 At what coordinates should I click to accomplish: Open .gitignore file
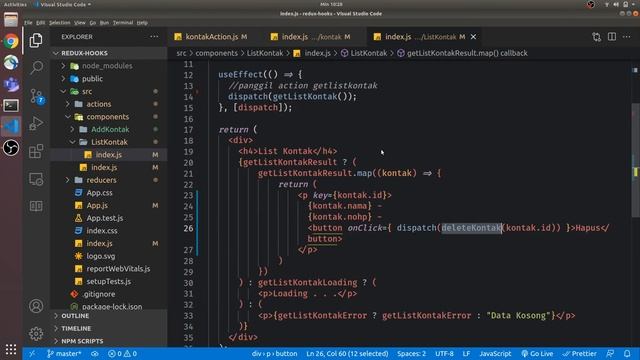click(98, 294)
